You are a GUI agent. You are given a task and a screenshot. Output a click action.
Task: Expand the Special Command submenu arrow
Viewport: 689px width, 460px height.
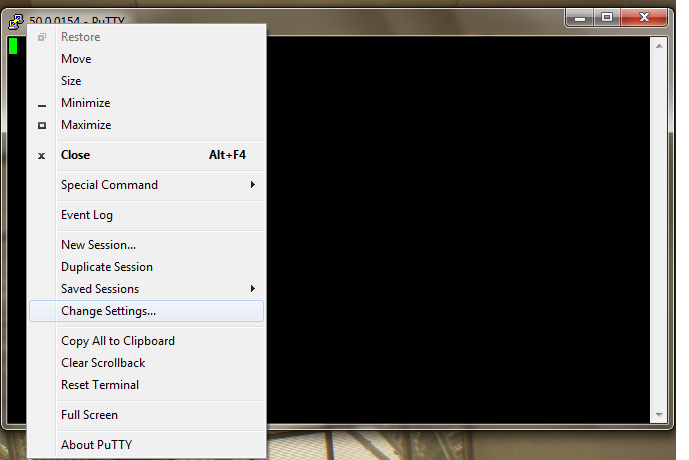pyautogui.click(x=253, y=185)
